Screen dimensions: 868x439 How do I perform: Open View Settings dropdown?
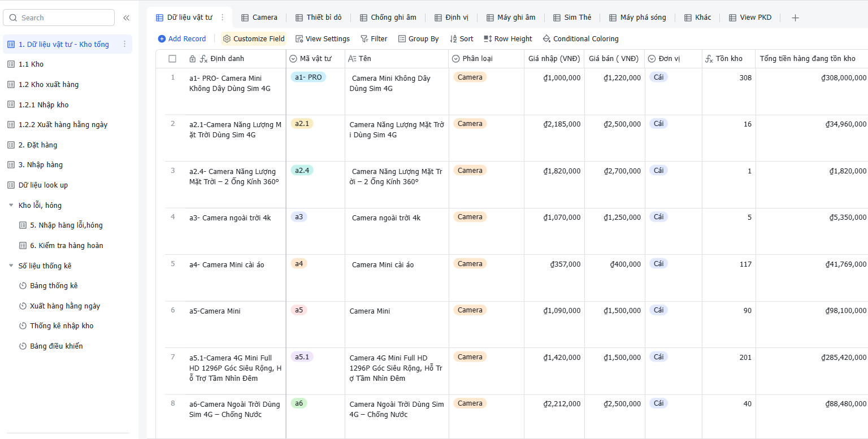point(322,39)
